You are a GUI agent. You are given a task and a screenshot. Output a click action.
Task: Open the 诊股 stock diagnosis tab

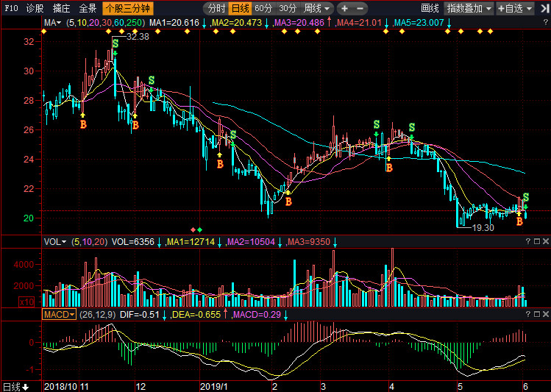pos(35,9)
